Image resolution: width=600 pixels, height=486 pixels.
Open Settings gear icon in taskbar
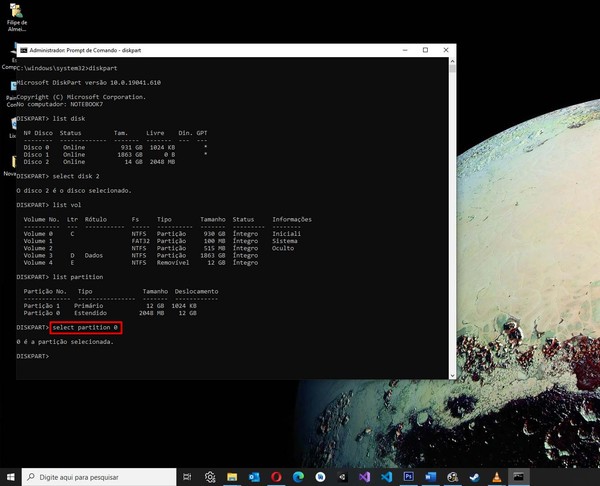pyautogui.click(x=211, y=477)
